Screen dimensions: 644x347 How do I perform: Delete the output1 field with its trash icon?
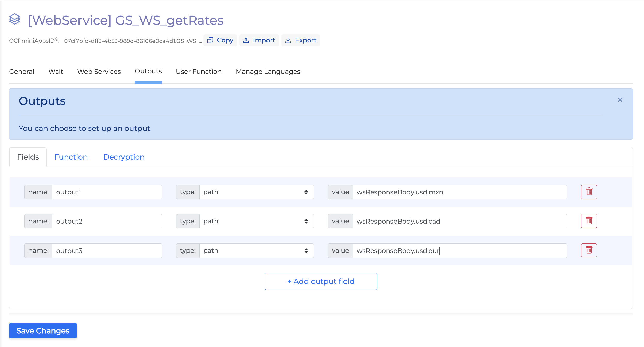coord(589,192)
